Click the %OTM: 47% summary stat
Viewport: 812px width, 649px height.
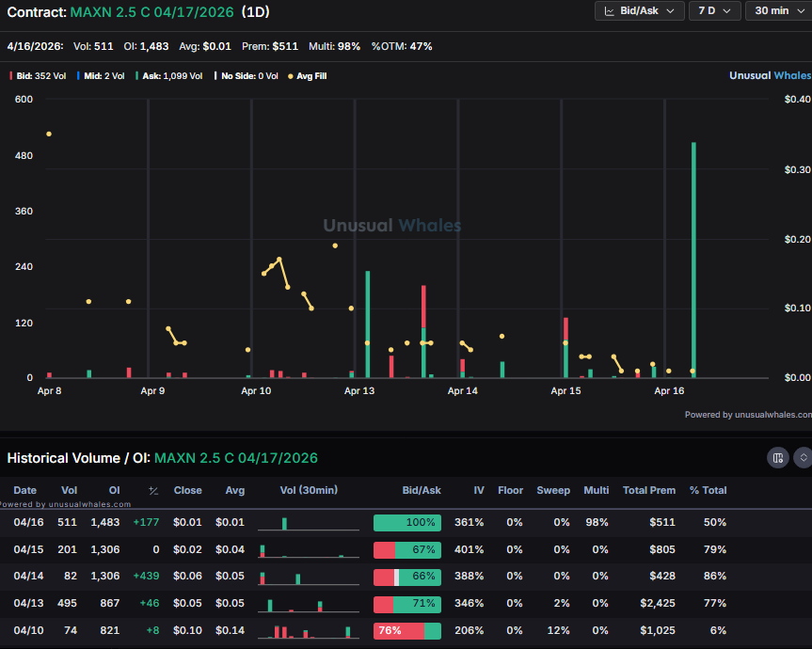coord(402,47)
